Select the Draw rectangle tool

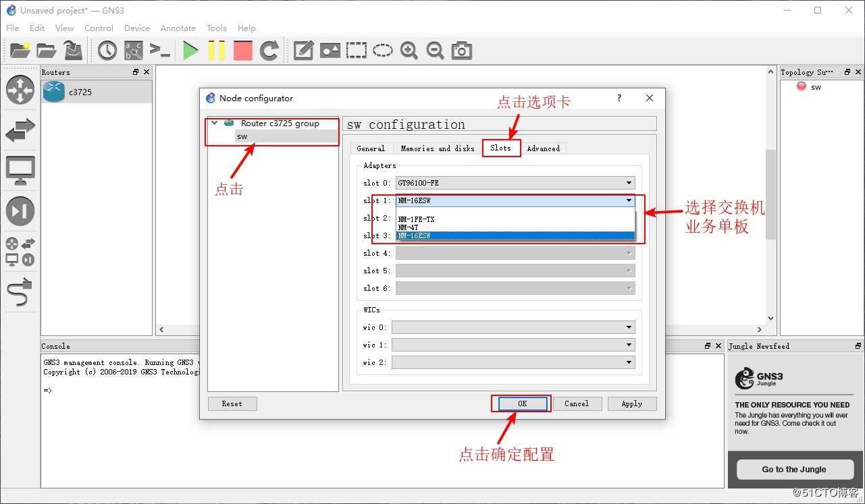pos(356,50)
